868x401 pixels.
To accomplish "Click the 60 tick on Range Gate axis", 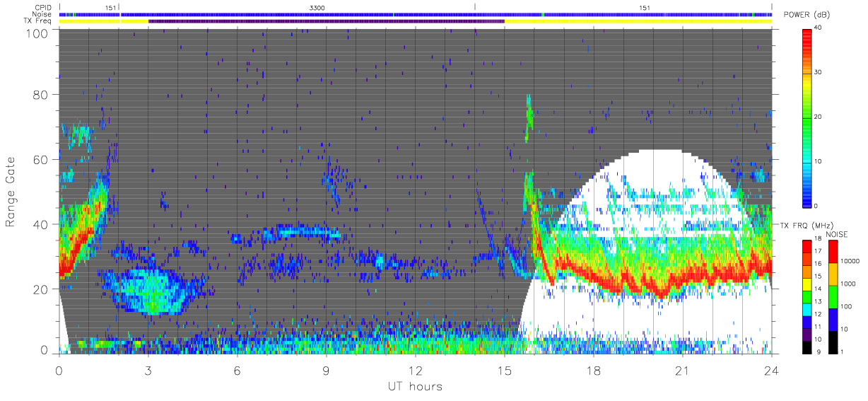I will (40, 159).
